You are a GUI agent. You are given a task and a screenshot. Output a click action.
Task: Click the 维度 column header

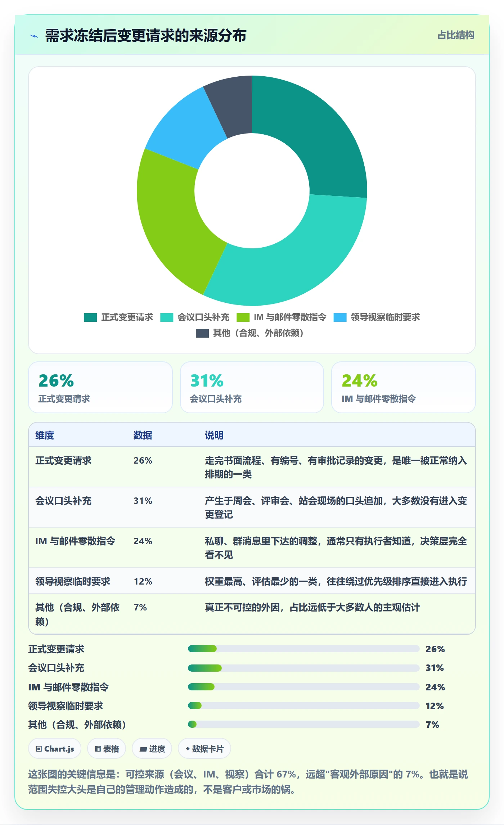45,435
